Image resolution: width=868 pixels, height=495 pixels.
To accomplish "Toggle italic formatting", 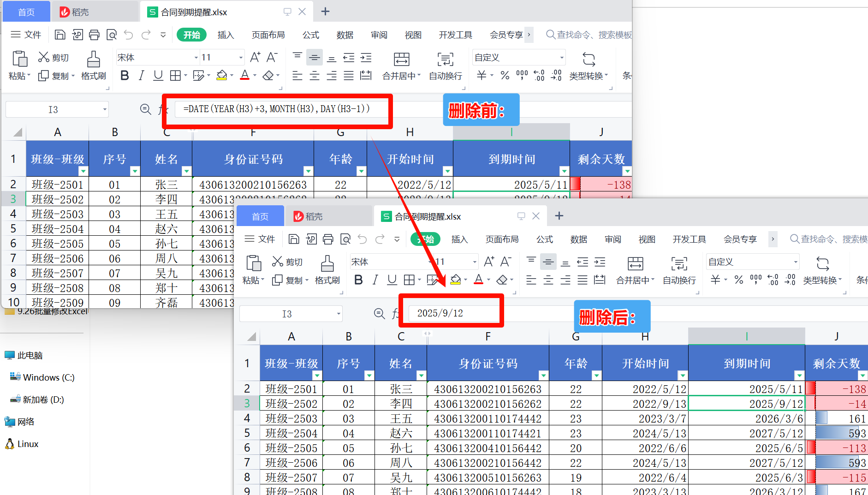I will coord(141,75).
